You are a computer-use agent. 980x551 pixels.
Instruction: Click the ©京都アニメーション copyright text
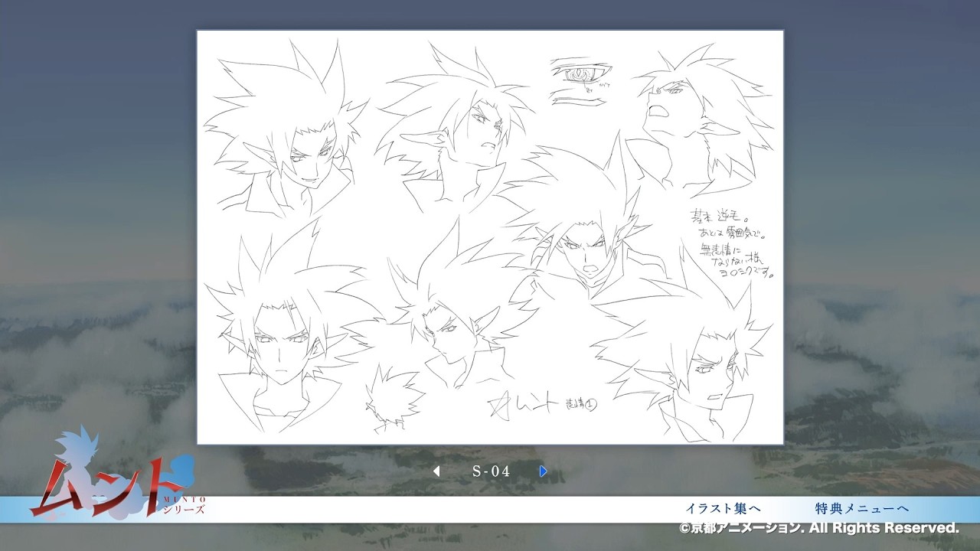tap(818, 528)
